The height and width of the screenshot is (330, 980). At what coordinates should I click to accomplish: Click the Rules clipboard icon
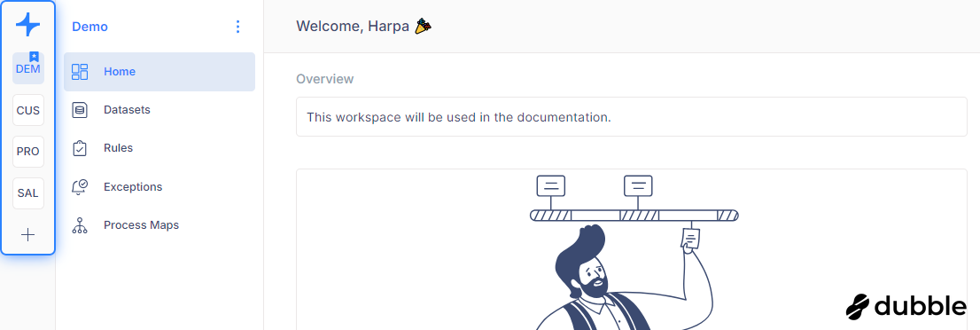click(80, 148)
